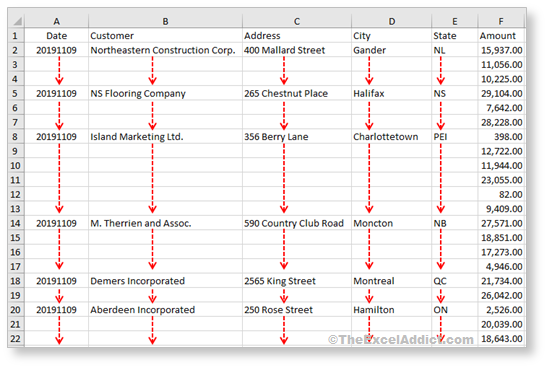Select M. Therrien and Assoc. cell
This screenshot has width=547, height=368.
(165, 223)
